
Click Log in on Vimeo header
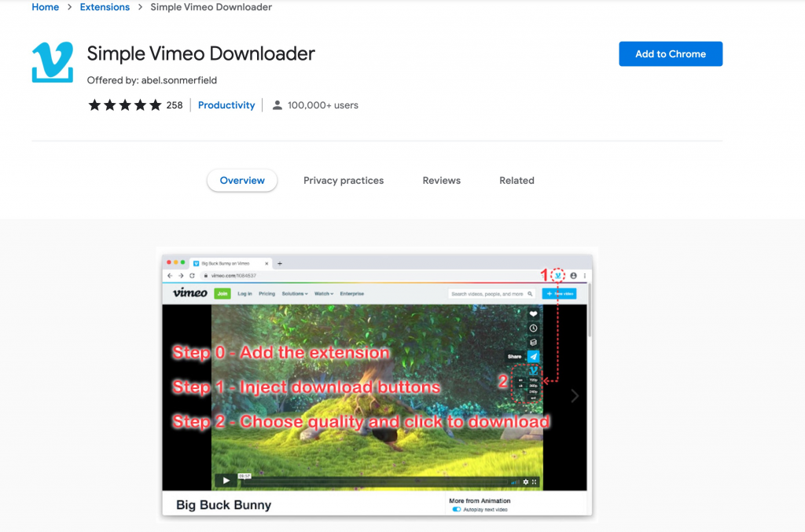pos(244,294)
